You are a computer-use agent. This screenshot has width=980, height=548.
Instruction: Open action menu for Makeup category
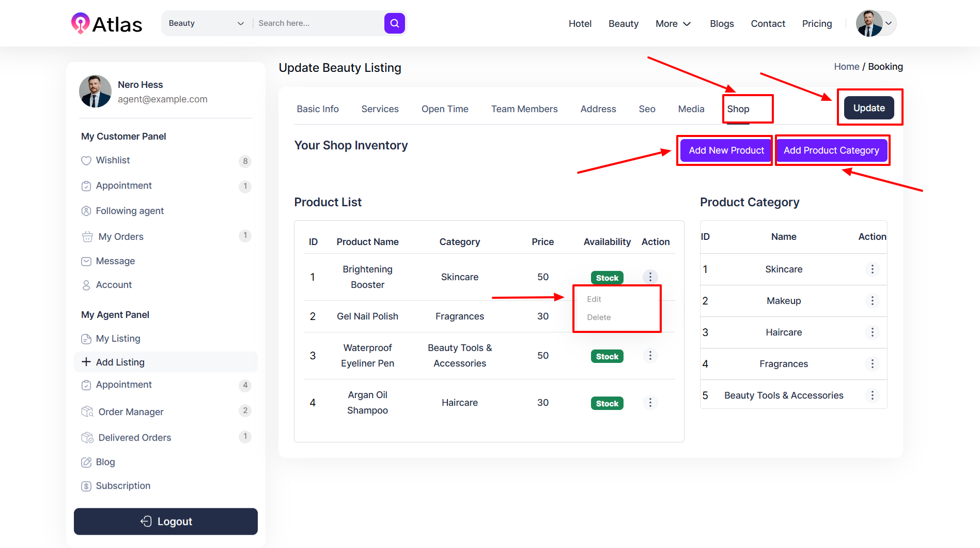coord(872,301)
